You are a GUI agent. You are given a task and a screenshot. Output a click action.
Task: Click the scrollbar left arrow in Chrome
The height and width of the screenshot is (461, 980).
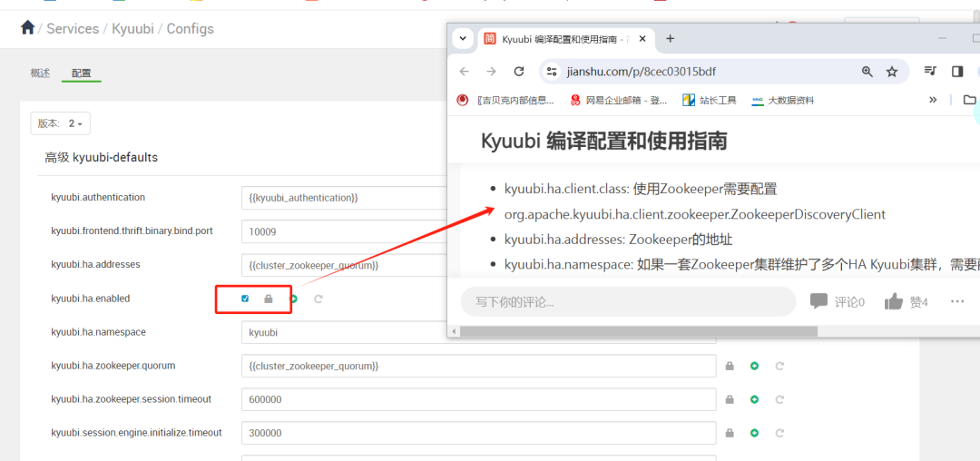point(453,332)
